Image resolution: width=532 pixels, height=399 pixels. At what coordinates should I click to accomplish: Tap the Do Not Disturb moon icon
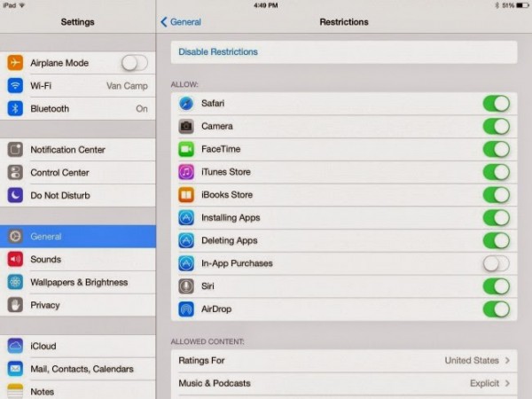point(15,195)
